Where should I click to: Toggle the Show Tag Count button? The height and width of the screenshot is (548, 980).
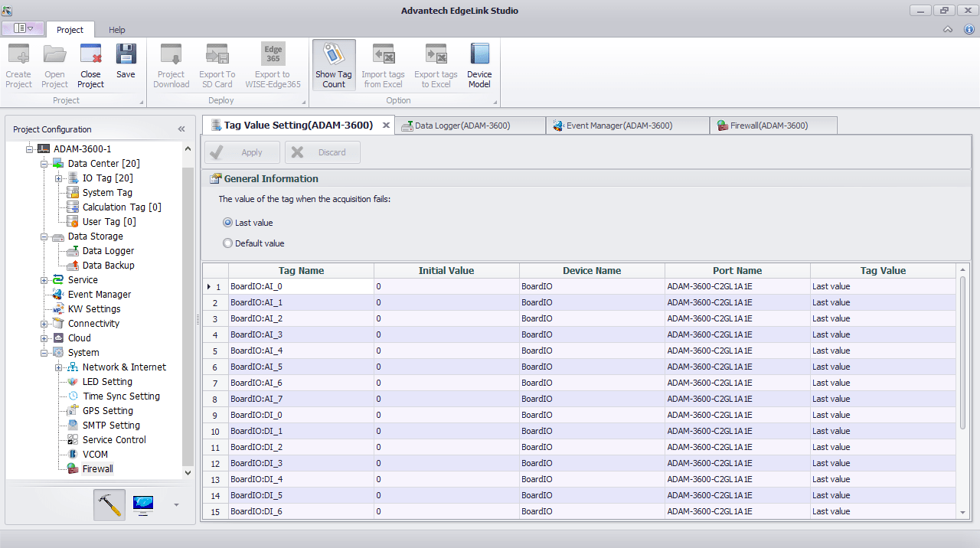pos(334,65)
